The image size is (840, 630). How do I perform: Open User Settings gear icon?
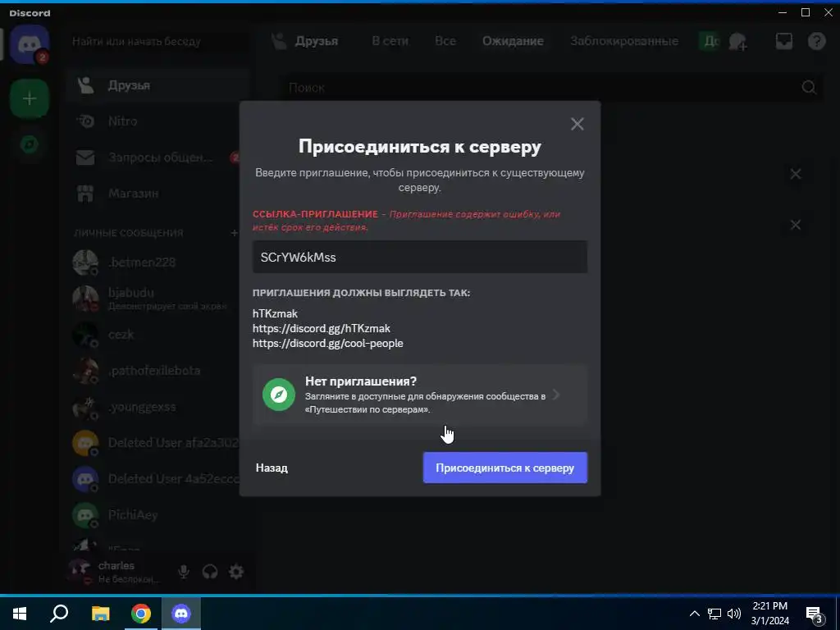pyautogui.click(x=236, y=572)
